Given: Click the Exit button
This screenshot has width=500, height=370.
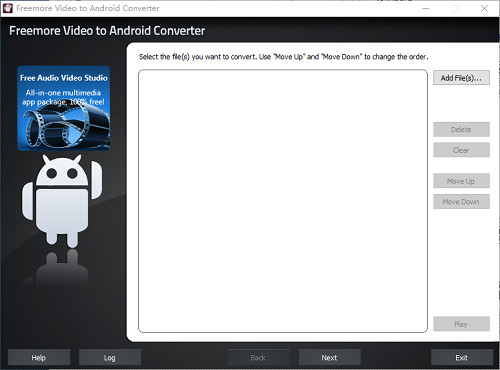Looking at the screenshot, I should pos(462,358).
